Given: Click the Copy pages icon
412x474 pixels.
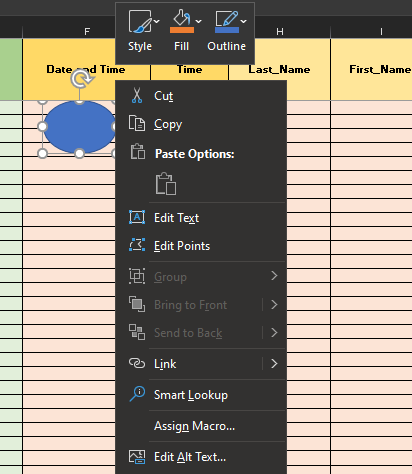Looking at the screenshot, I should 137,123.
